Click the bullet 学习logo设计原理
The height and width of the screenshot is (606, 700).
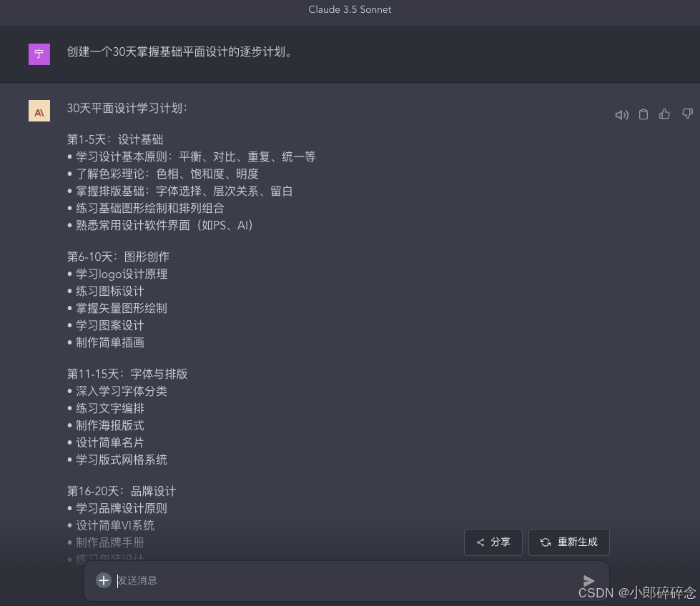pyautogui.click(x=122, y=274)
